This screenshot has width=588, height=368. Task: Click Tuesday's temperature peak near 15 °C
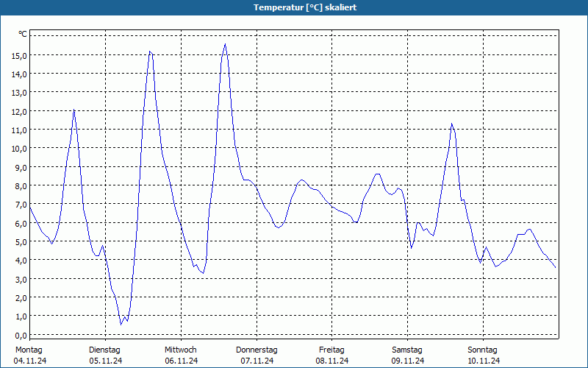[150, 52]
